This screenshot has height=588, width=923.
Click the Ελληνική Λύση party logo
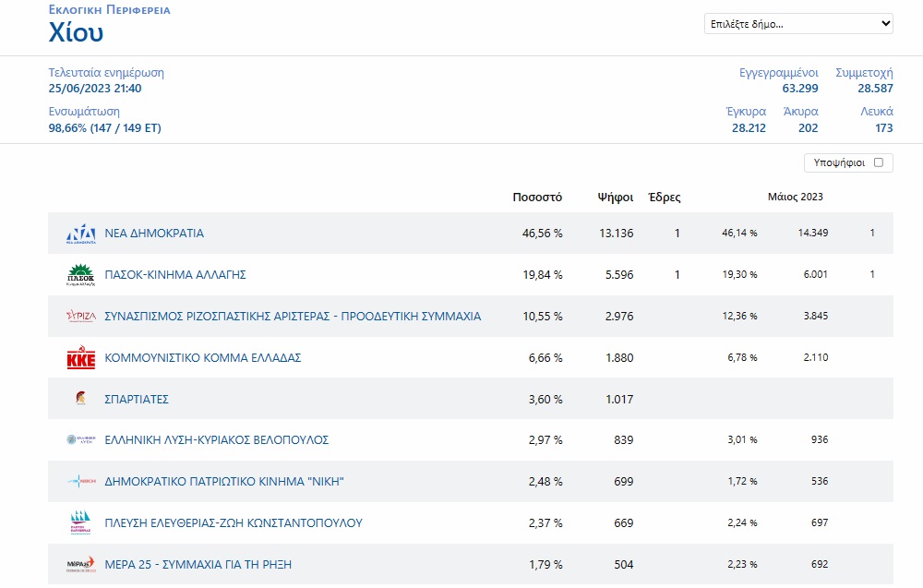tap(80, 439)
